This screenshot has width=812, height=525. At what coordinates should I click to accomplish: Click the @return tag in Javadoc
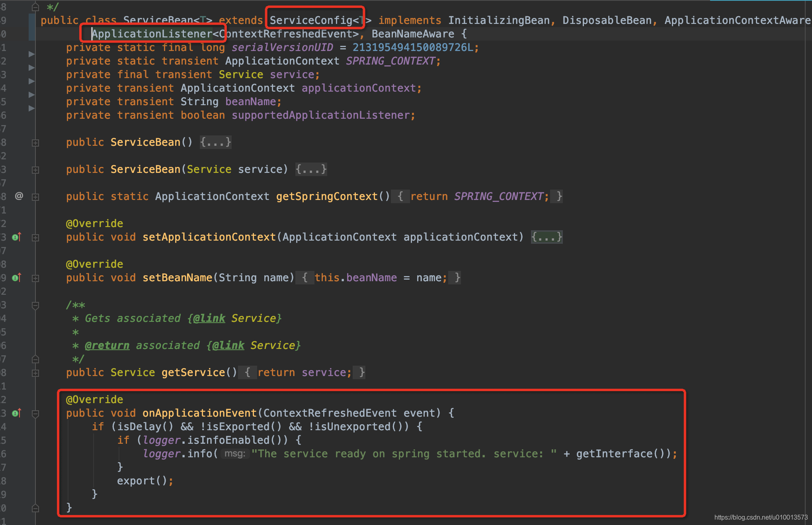pyautogui.click(x=107, y=345)
